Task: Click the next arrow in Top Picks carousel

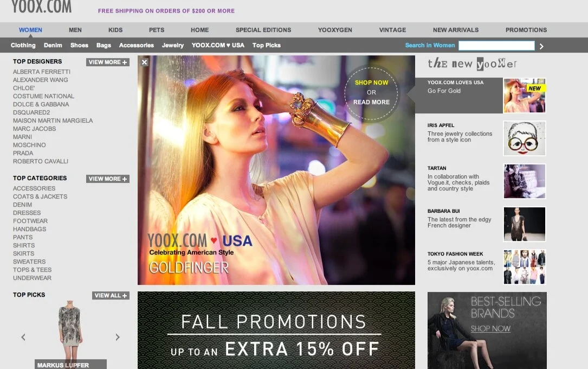Action: (x=117, y=337)
